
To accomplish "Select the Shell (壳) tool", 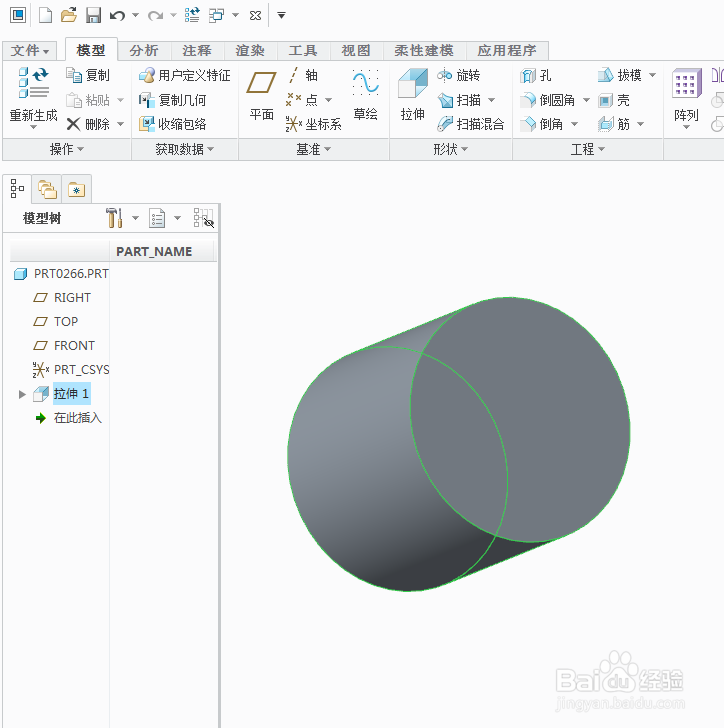I will [613, 100].
